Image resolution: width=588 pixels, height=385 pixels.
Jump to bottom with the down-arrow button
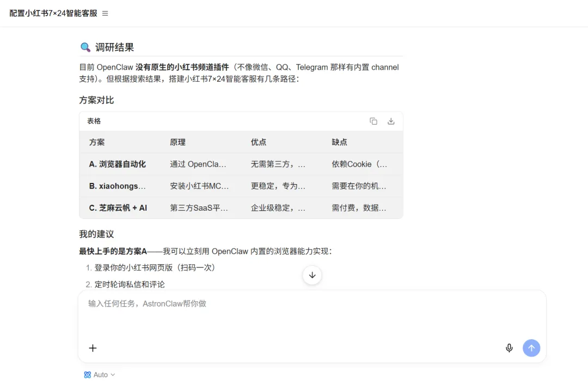click(x=312, y=275)
